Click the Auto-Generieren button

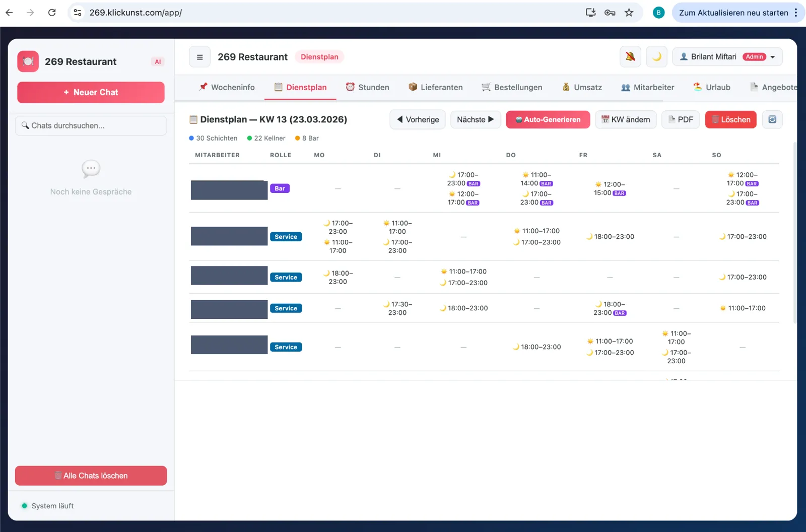click(x=548, y=119)
